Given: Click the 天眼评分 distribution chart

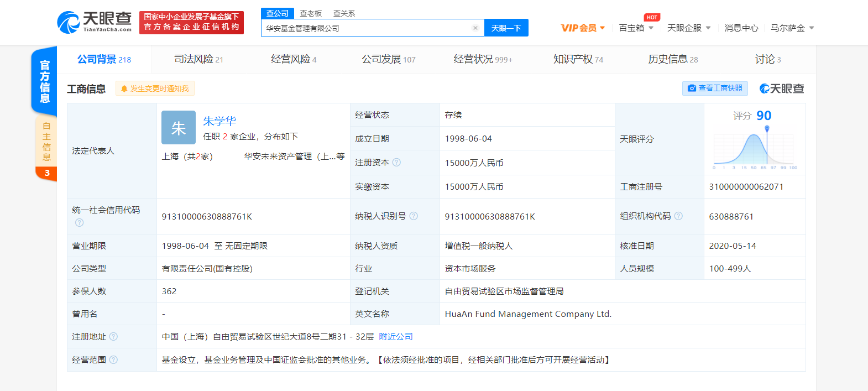Looking at the screenshot, I should click(x=755, y=148).
